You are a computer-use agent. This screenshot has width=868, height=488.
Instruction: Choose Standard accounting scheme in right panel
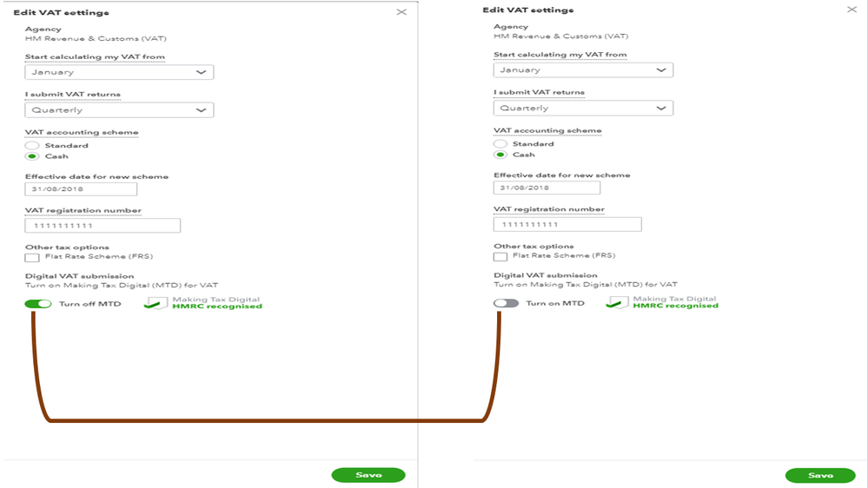point(500,144)
